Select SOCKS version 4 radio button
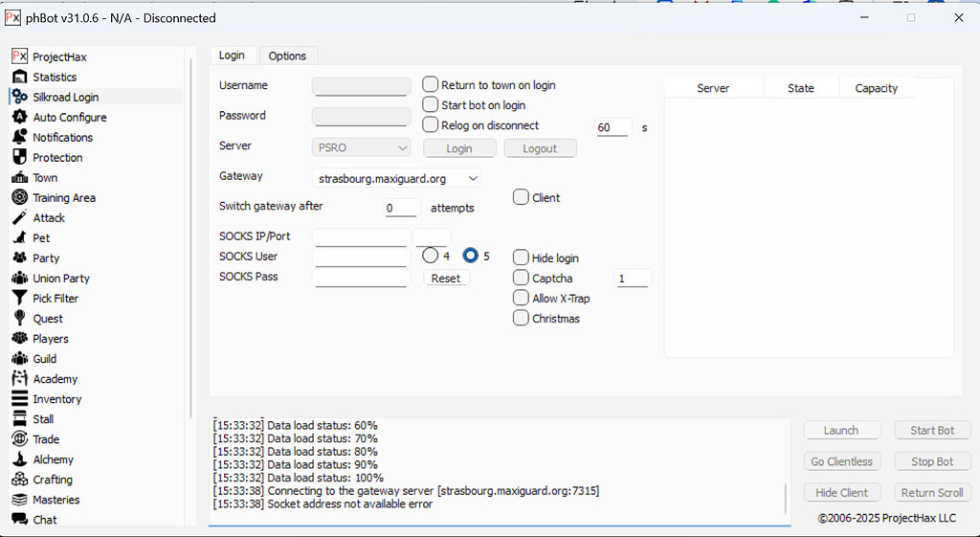 tap(430, 255)
